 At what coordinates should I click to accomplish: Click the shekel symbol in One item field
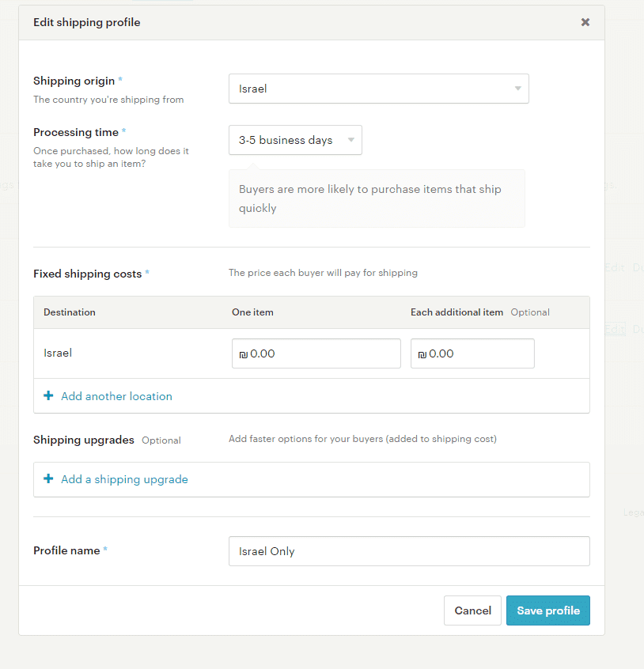(x=243, y=354)
